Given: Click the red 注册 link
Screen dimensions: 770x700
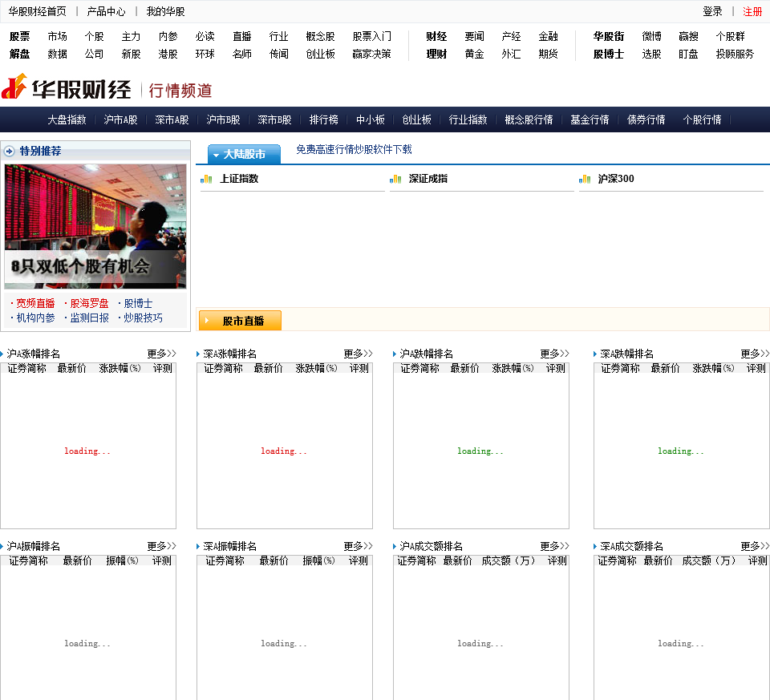Looking at the screenshot, I should (752, 11).
